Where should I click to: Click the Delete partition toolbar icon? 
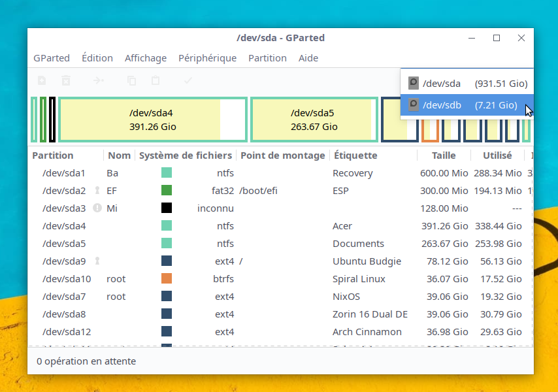click(x=66, y=80)
